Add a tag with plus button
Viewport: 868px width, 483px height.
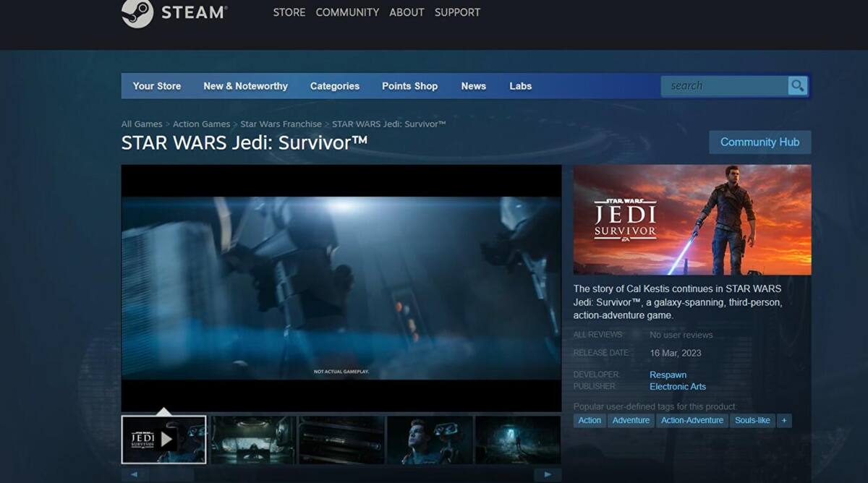point(784,420)
